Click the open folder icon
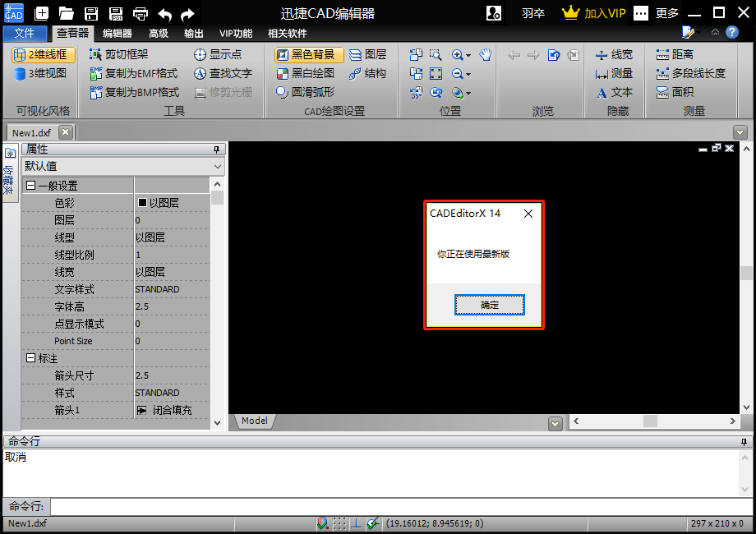This screenshot has height=534, width=756. click(66, 13)
